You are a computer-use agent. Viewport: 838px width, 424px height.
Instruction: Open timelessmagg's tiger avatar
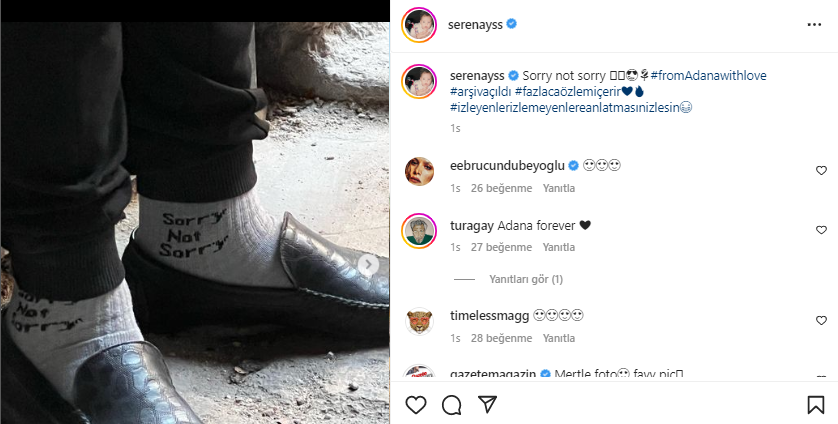[419, 322]
